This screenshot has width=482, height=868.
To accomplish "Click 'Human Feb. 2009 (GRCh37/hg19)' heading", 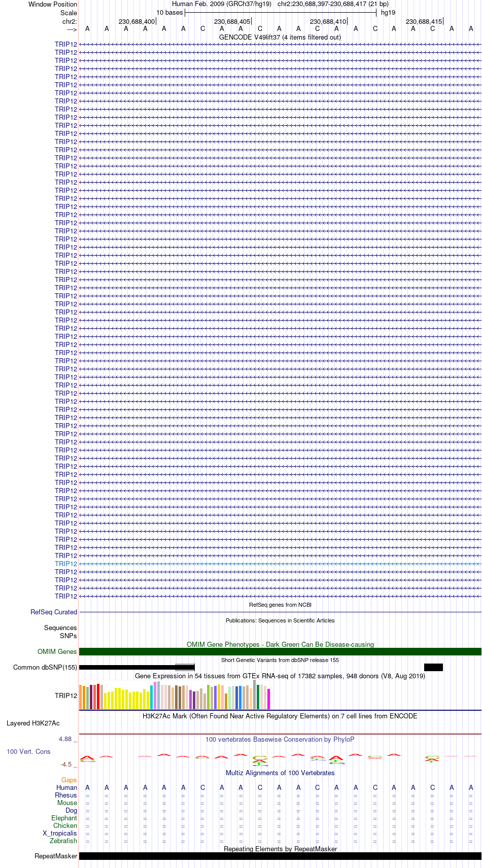I will pos(222,4).
